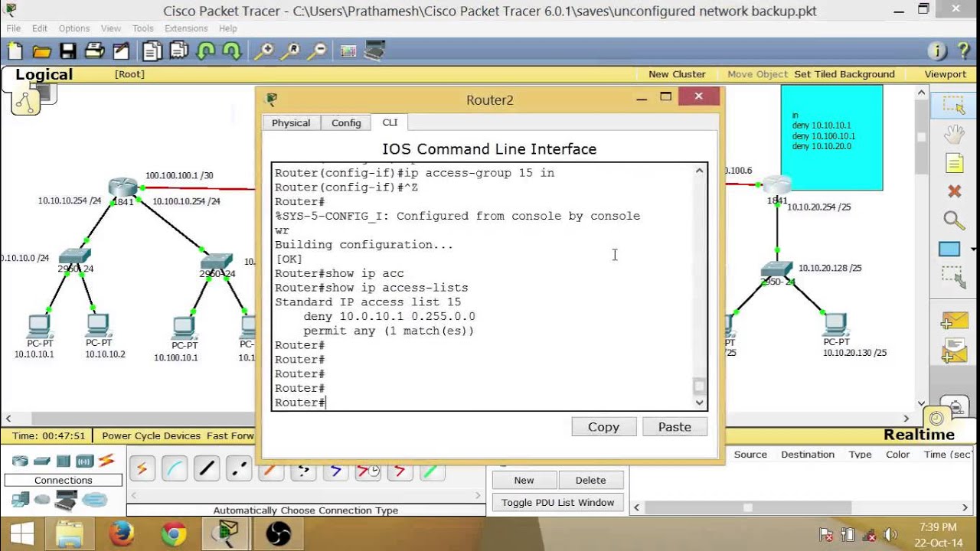Click Toggle PDU List Window

(557, 503)
